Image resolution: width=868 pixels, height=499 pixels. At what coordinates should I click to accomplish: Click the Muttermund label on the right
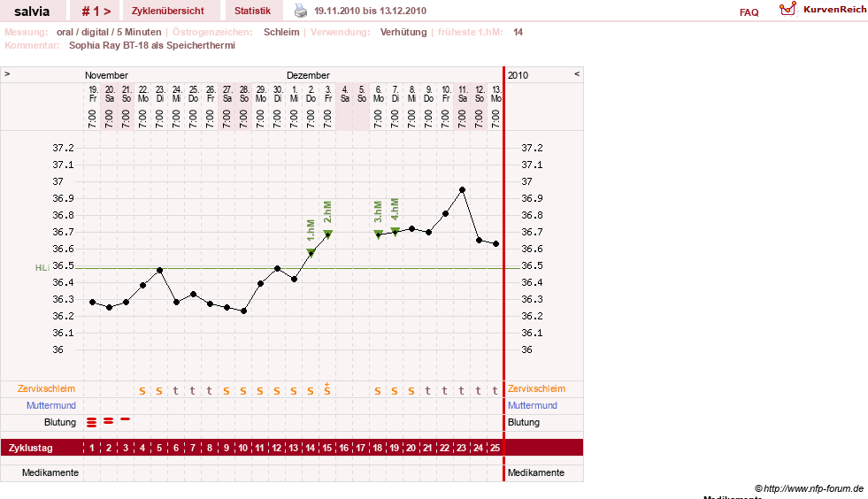[533, 405]
